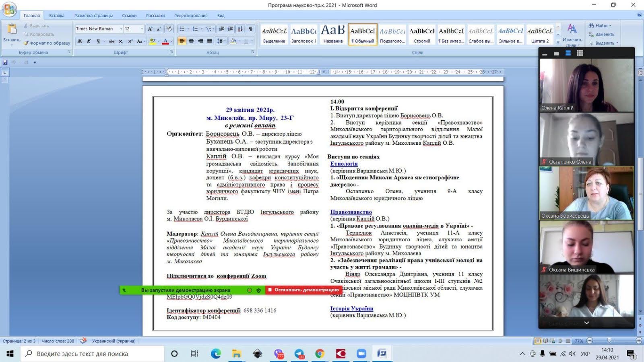Open the Вставка ribbon tab

point(57,16)
